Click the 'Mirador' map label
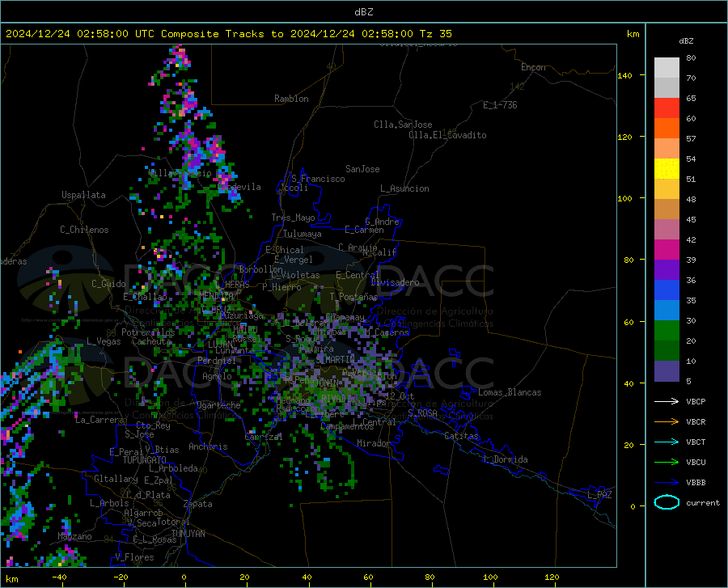728x588 pixels. point(374,443)
